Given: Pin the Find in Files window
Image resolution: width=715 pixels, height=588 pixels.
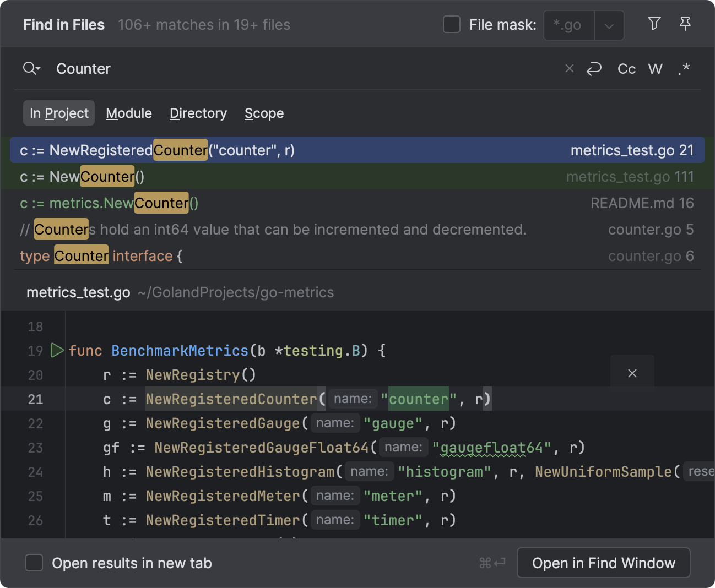Looking at the screenshot, I should point(685,24).
